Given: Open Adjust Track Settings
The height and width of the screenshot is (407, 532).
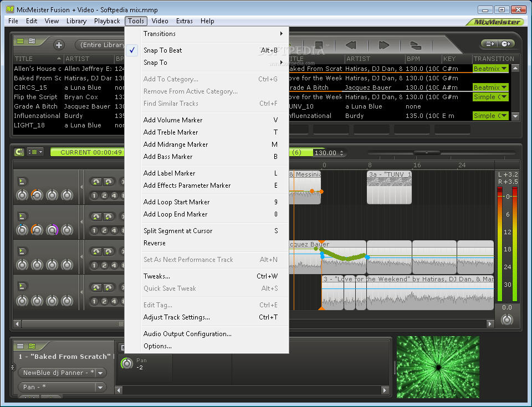Looking at the screenshot, I should [x=214, y=317].
